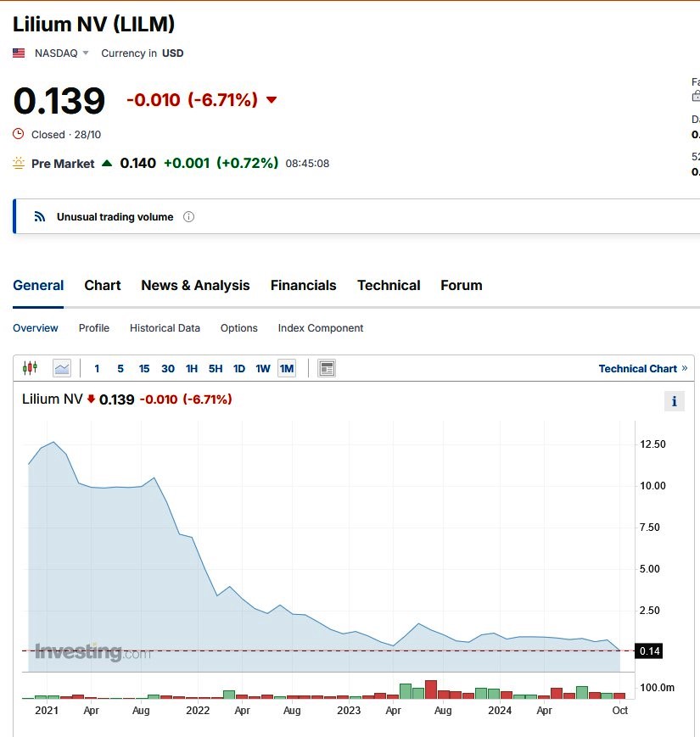Screen dimensions: 700x737
Task: Click the 7.50 price axis label
Action: pyautogui.click(x=650, y=528)
